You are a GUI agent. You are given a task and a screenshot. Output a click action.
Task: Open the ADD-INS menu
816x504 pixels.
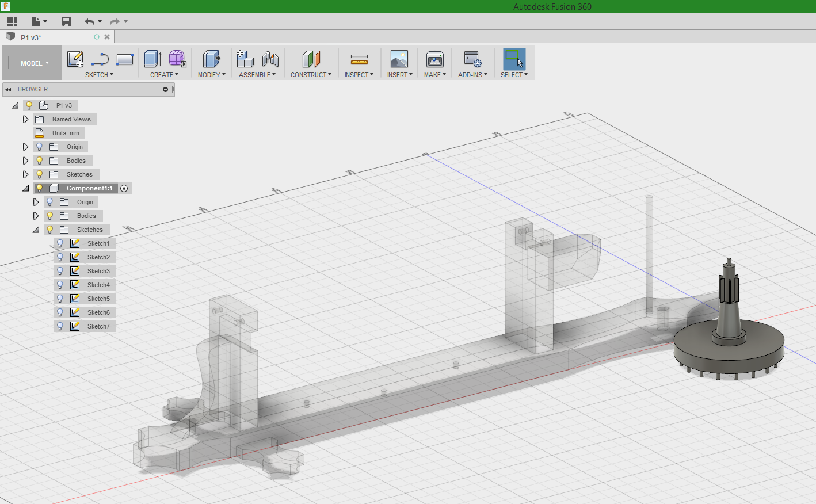pyautogui.click(x=472, y=75)
